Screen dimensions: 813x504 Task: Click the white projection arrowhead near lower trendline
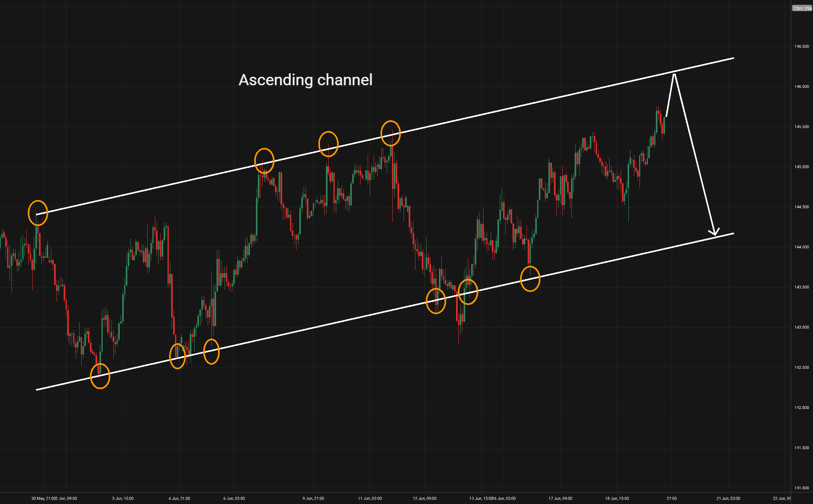(714, 232)
